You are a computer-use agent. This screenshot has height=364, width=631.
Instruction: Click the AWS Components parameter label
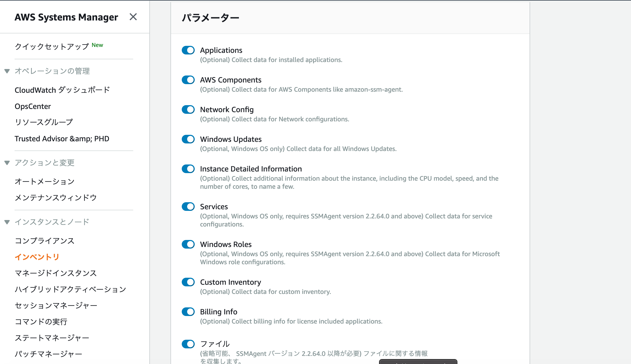tap(231, 80)
